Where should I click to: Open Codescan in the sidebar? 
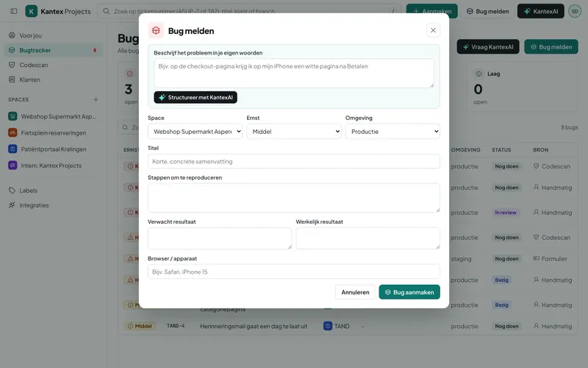click(x=53, y=65)
